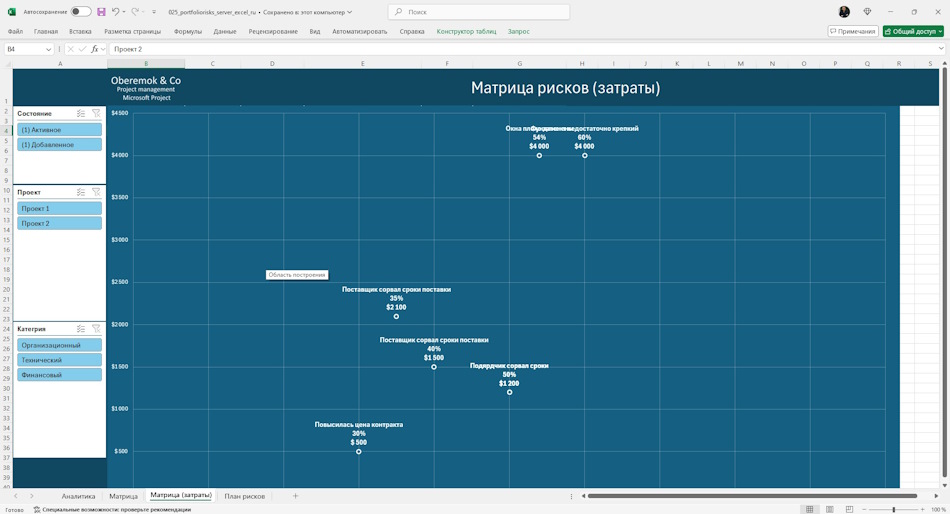Click the Поиск search box
This screenshot has width=950, height=514.
479,12
